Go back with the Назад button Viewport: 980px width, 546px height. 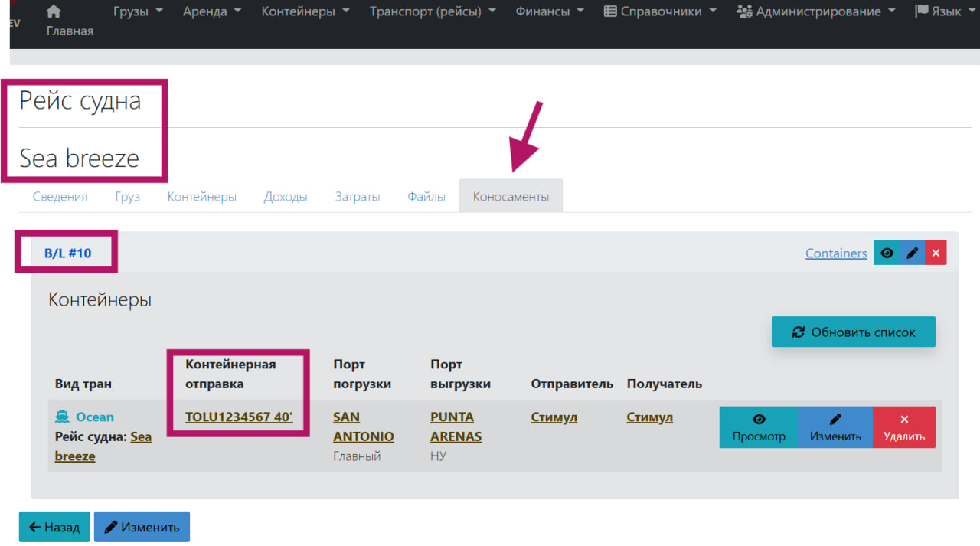[54, 527]
